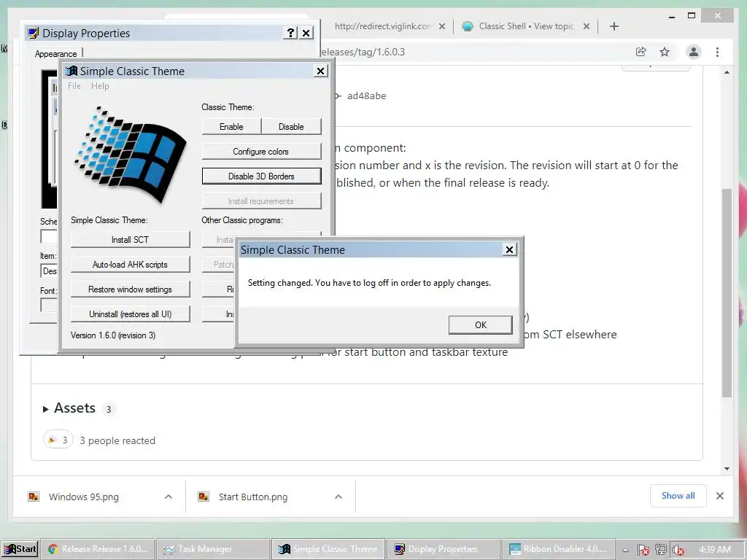Switch to Display Properties taskbar button

443,549
